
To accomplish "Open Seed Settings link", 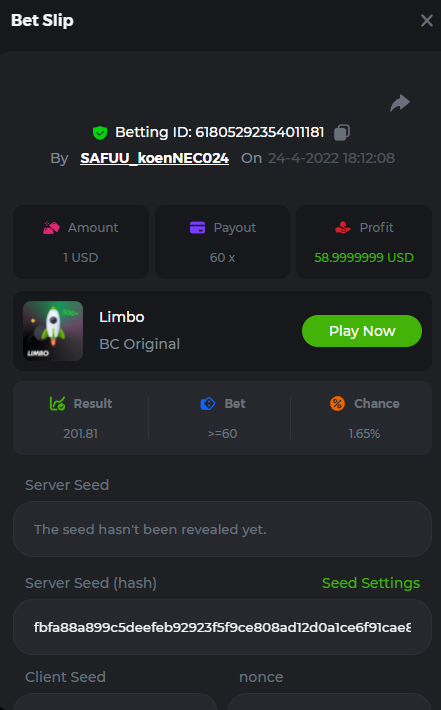I will [x=371, y=583].
